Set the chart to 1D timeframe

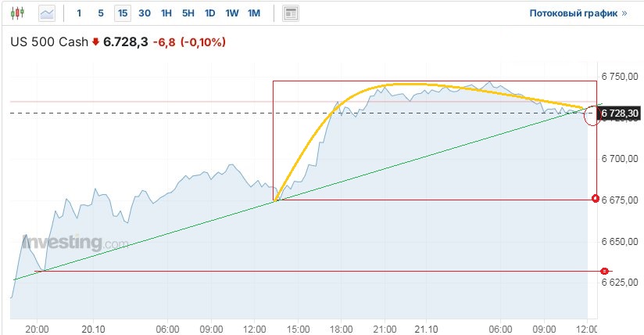coord(210,13)
